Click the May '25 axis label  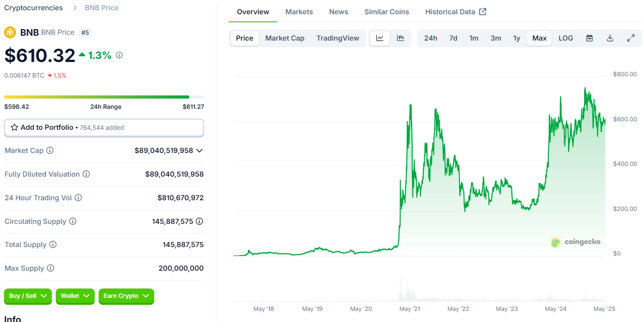[x=604, y=309]
